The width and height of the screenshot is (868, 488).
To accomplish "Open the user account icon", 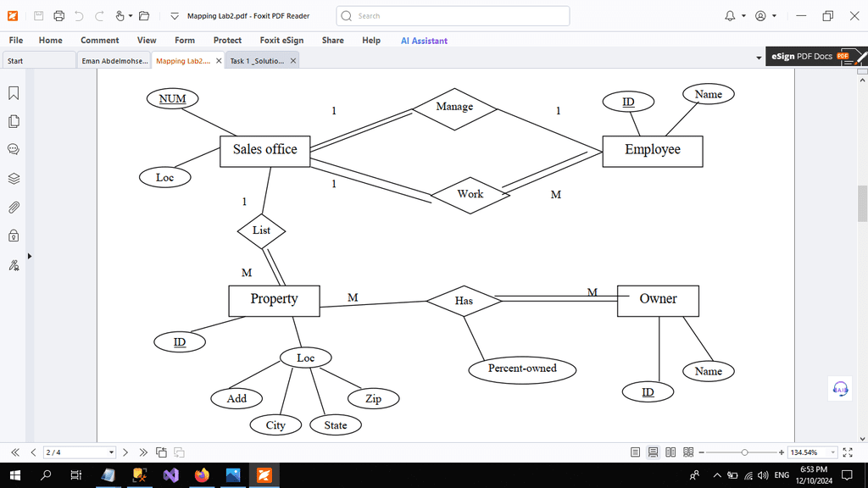I will point(760,16).
